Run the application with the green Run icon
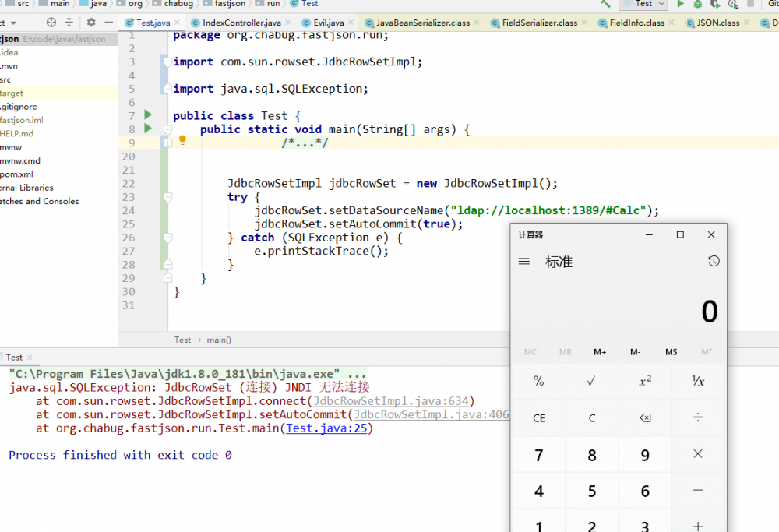The width and height of the screenshot is (779, 532). tap(681, 5)
